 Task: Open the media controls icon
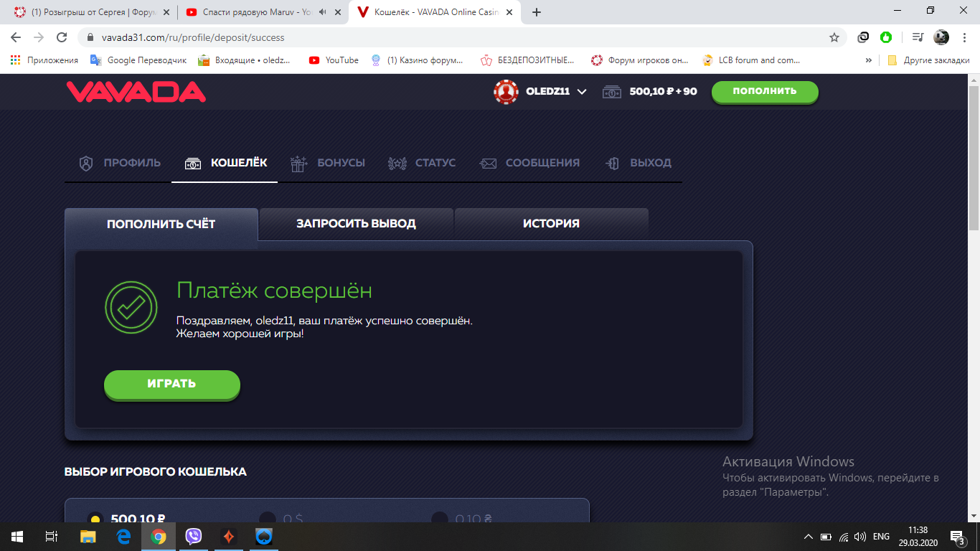pyautogui.click(x=918, y=37)
